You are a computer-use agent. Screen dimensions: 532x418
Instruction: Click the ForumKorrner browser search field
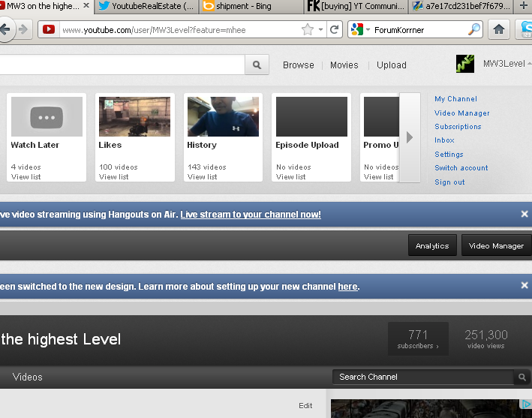coord(419,30)
